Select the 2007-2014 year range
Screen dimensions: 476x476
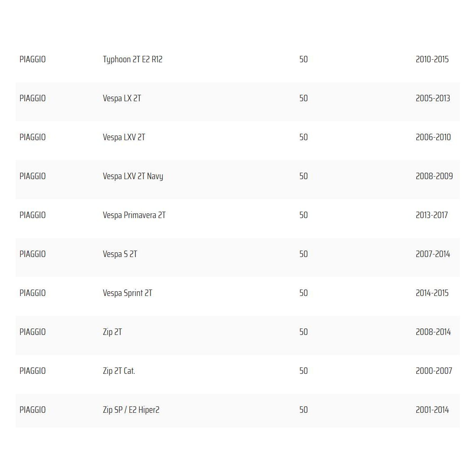coord(433,254)
